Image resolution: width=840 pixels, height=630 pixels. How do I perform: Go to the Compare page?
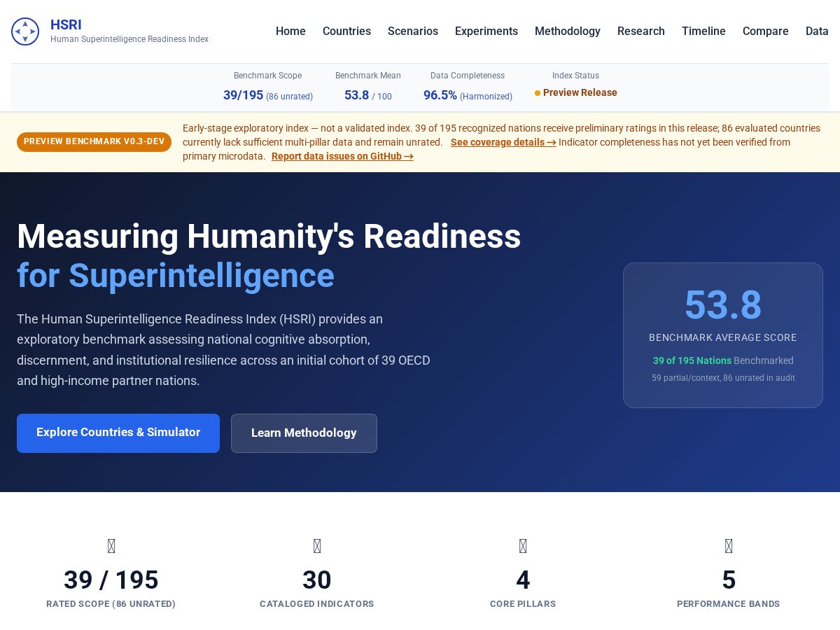766,31
